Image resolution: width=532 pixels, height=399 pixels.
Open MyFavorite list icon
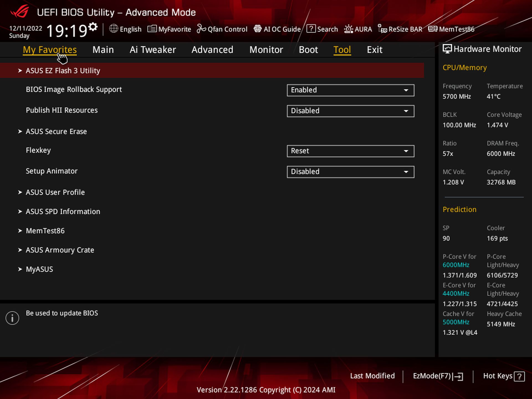pos(152,29)
